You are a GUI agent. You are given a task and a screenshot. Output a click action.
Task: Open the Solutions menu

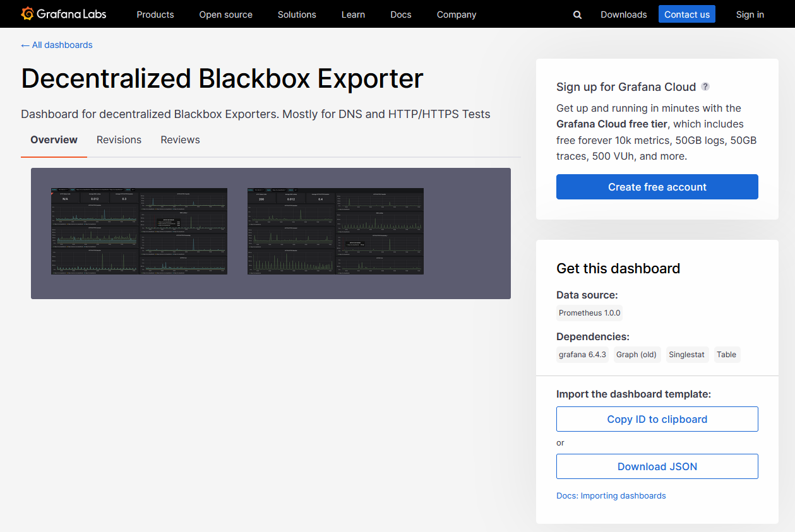[x=297, y=15]
